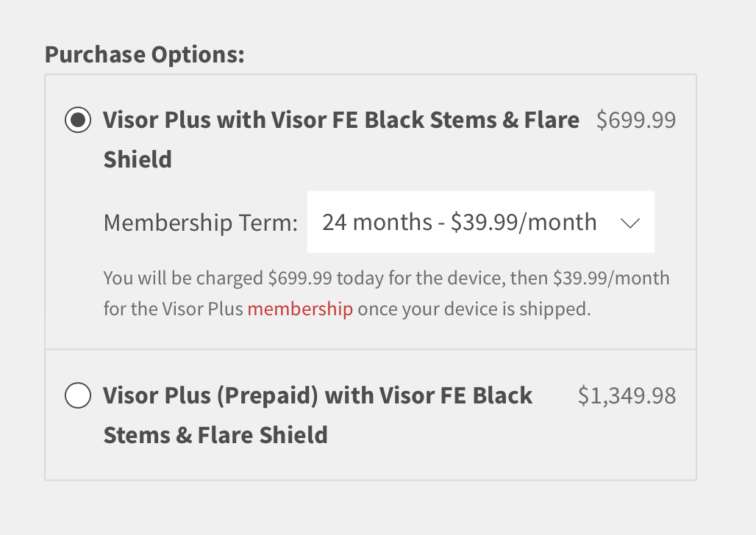Click the chevron arrow in the term selector
756x535 pixels.
click(630, 223)
